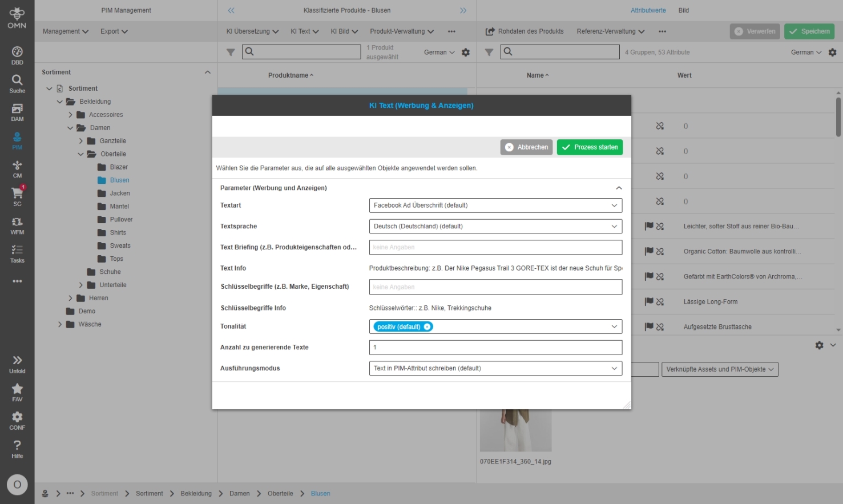
Task: Open the FAV favorites icon
Action: coord(17,392)
